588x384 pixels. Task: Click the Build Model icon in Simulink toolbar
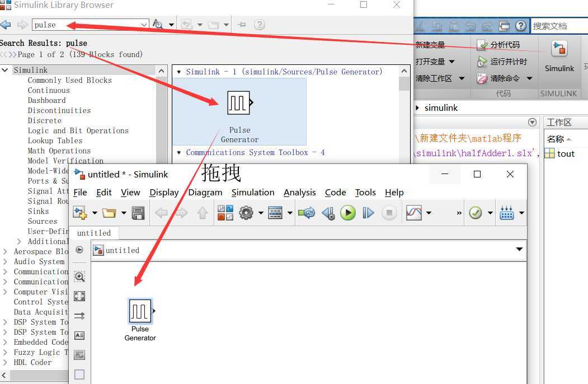(x=507, y=213)
